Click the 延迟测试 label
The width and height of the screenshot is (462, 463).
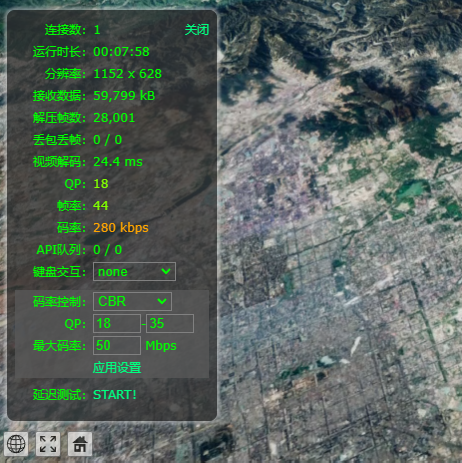coord(59,395)
